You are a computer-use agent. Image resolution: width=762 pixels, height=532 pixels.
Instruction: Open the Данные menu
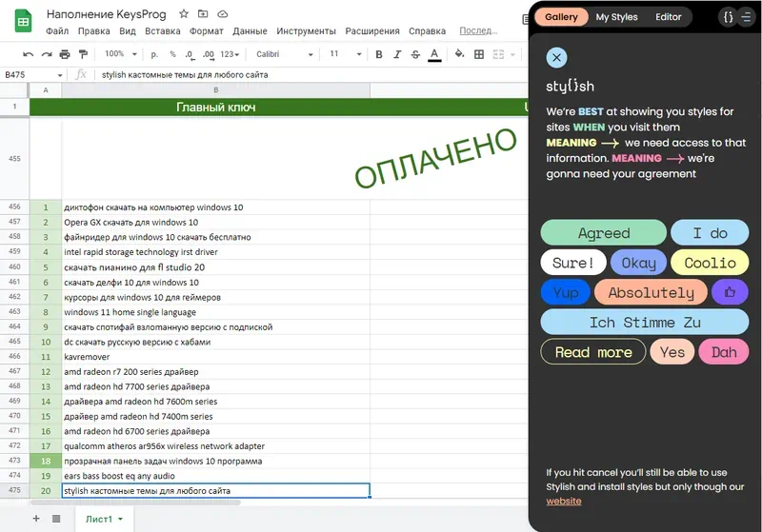250,31
